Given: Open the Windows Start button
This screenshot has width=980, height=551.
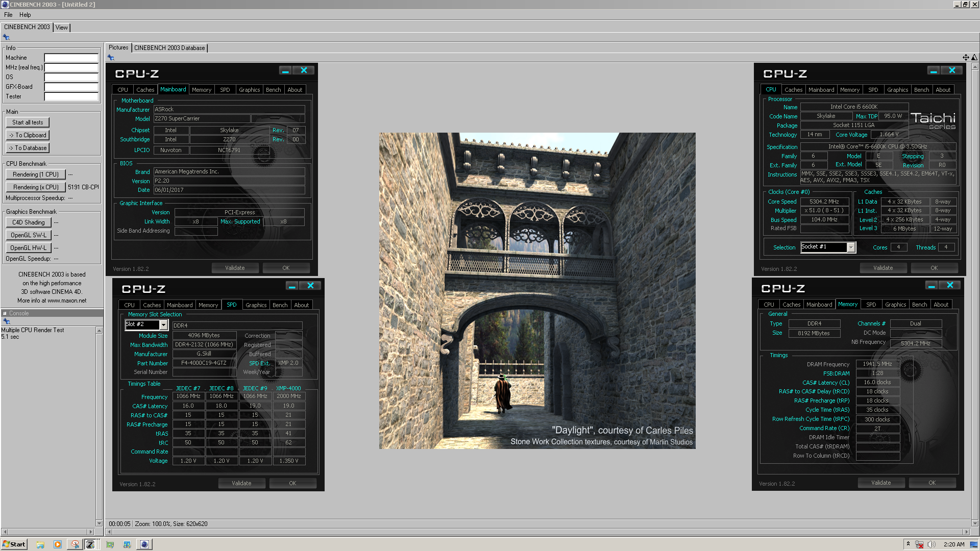Looking at the screenshot, I should tap(14, 544).
